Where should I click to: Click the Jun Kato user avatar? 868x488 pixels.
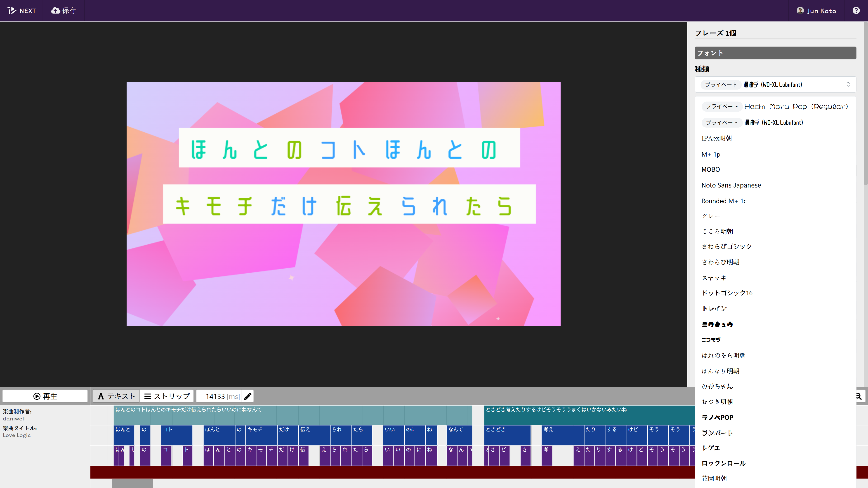coord(800,11)
